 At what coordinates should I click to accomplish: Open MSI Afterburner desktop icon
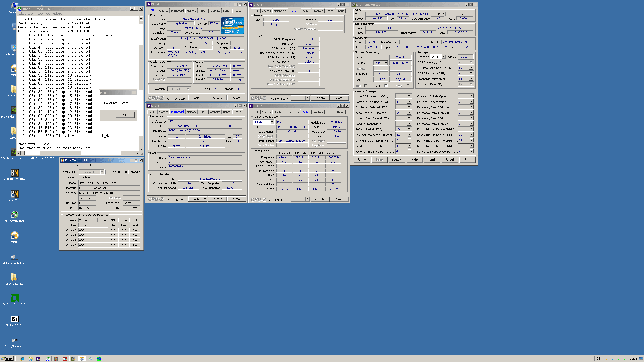pyautogui.click(x=14, y=215)
